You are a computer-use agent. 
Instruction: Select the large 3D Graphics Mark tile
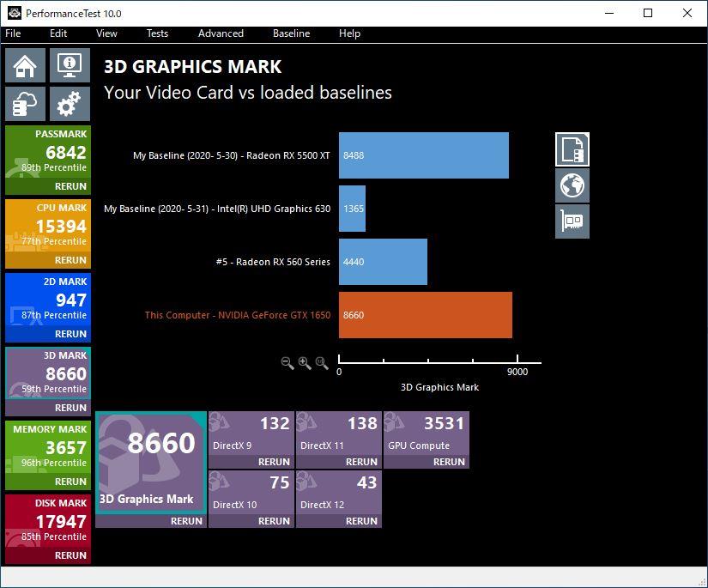pos(151,463)
